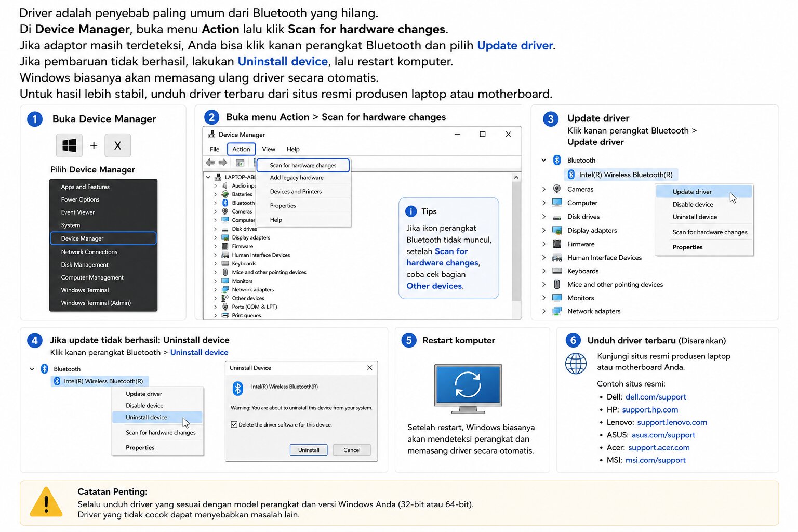Click the blue info icon next to Tips
This screenshot has width=798, height=532.
(411, 211)
